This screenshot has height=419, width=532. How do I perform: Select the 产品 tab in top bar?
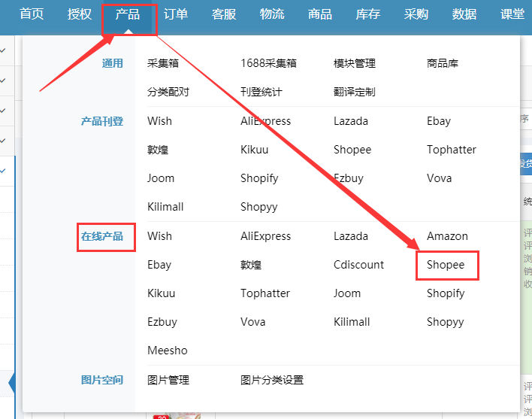128,14
